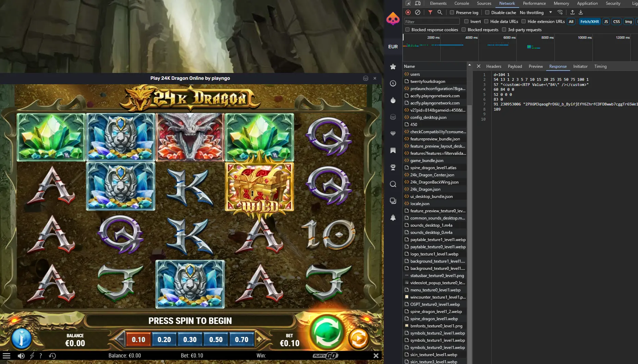Image resolution: width=638 pixels, height=364 pixels.
Task: Open the sidebar search icon
Action: click(x=393, y=184)
